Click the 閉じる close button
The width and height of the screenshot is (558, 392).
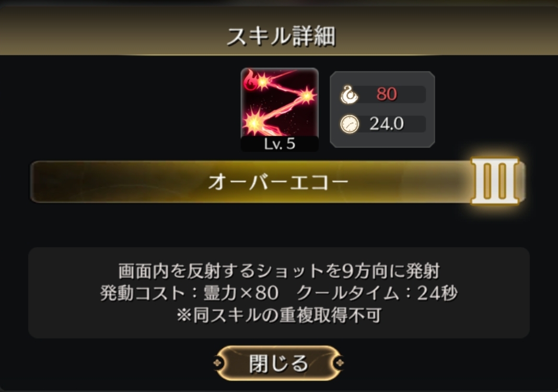[x=278, y=363]
